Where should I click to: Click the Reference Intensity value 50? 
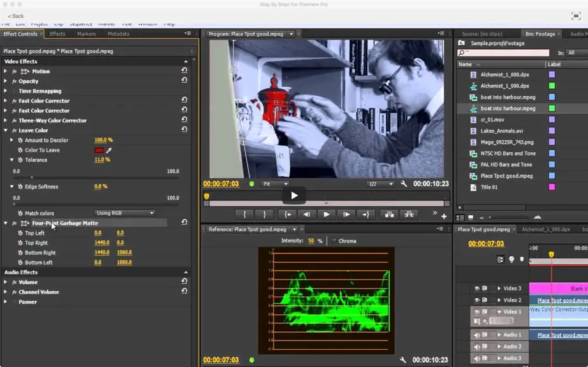click(x=311, y=241)
